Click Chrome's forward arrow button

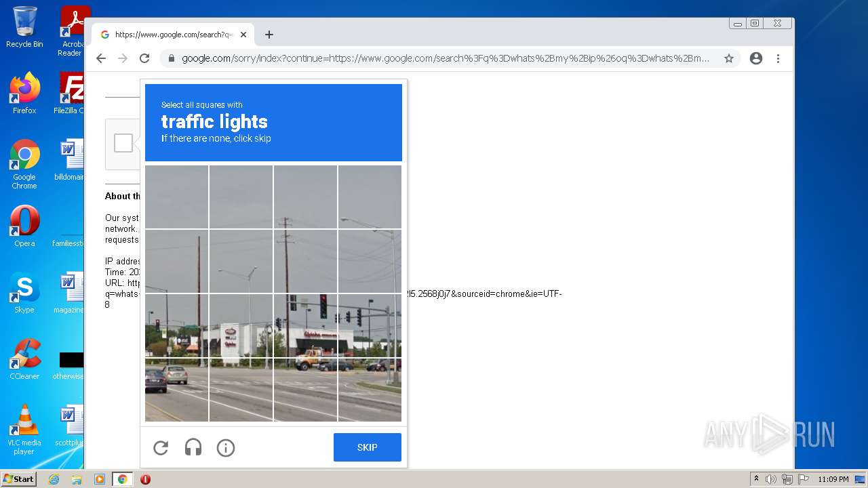(123, 58)
